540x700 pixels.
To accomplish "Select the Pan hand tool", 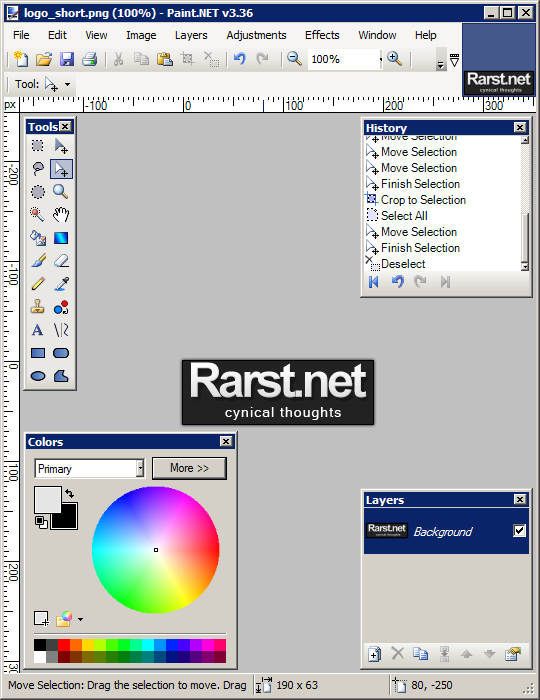I will [61, 215].
